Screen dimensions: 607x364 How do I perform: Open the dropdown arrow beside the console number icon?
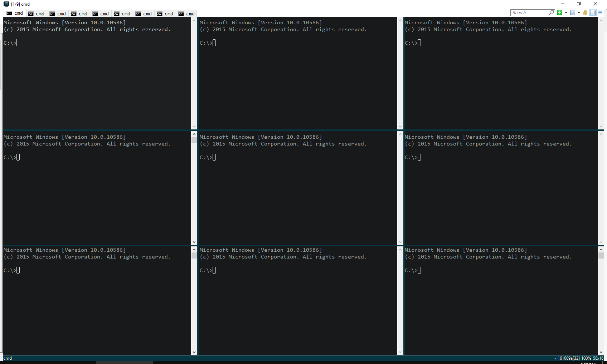click(579, 13)
